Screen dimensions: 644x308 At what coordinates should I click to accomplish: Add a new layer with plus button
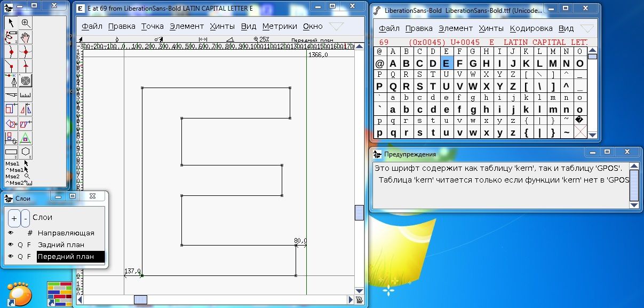pos(14,218)
